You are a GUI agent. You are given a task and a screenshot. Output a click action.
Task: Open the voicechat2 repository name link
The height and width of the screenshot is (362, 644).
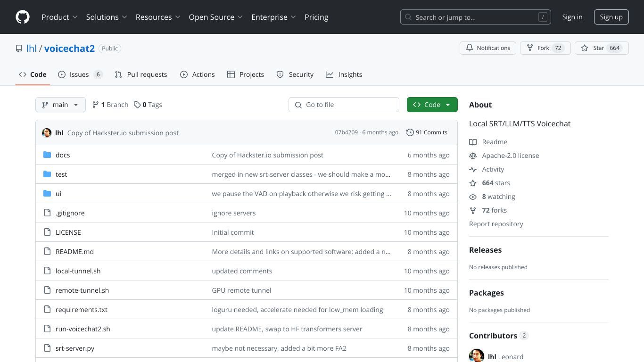(69, 49)
